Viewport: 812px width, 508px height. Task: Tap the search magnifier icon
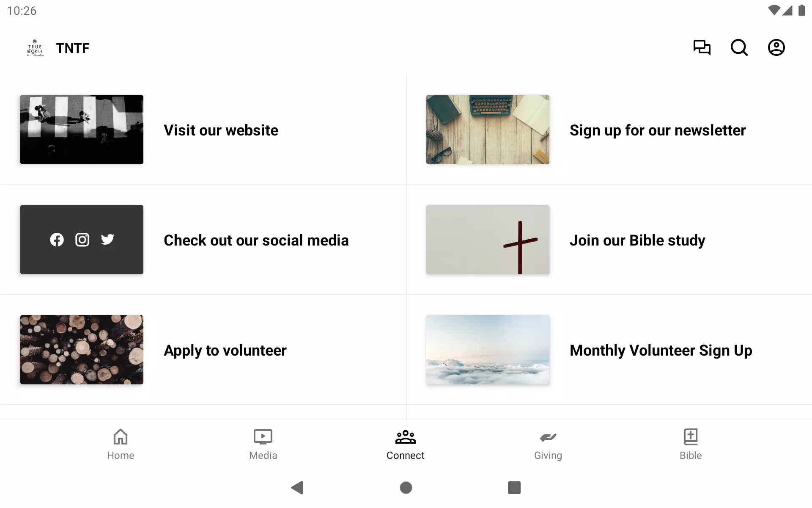coord(739,47)
